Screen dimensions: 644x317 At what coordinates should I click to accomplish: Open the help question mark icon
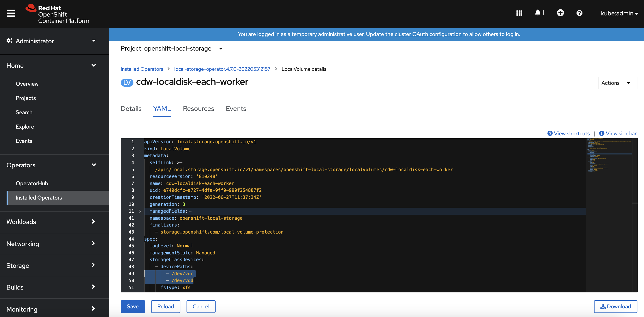[x=579, y=13]
